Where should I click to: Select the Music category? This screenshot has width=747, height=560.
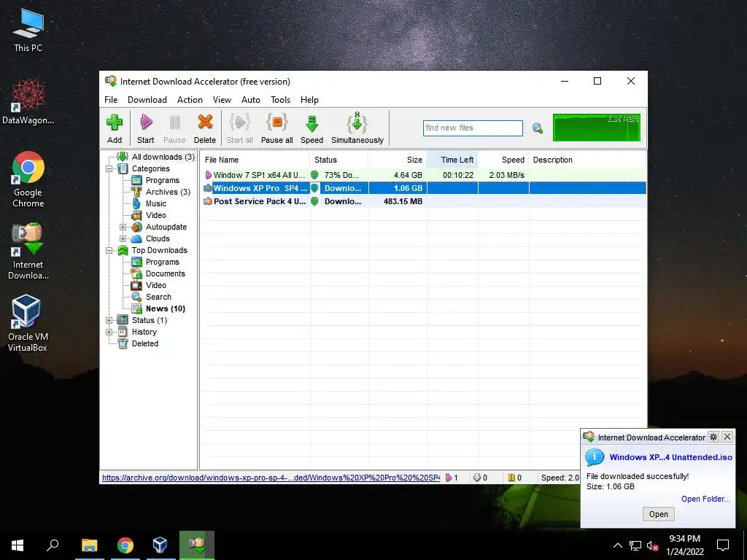(x=156, y=203)
